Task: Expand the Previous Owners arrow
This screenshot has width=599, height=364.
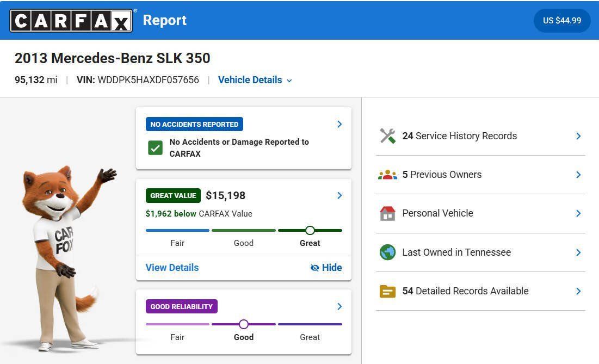Action: tap(578, 175)
